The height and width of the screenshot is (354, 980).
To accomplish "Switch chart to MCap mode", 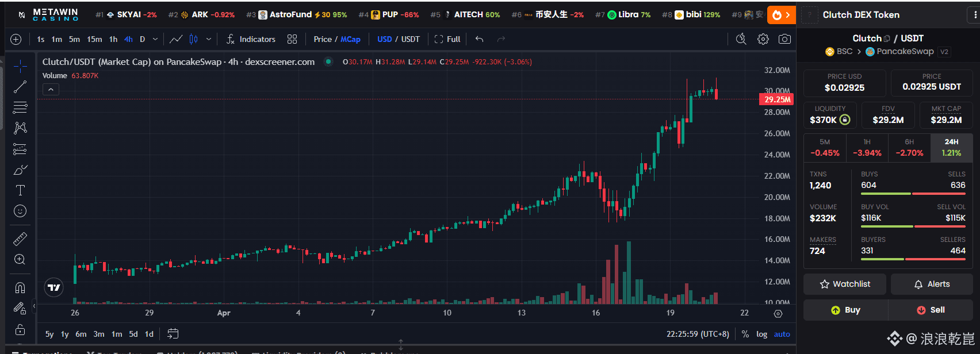I will tap(351, 39).
